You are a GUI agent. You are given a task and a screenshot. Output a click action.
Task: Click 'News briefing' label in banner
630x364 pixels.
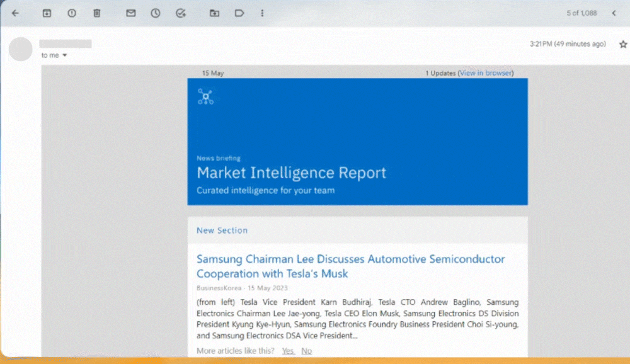pyautogui.click(x=219, y=158)
